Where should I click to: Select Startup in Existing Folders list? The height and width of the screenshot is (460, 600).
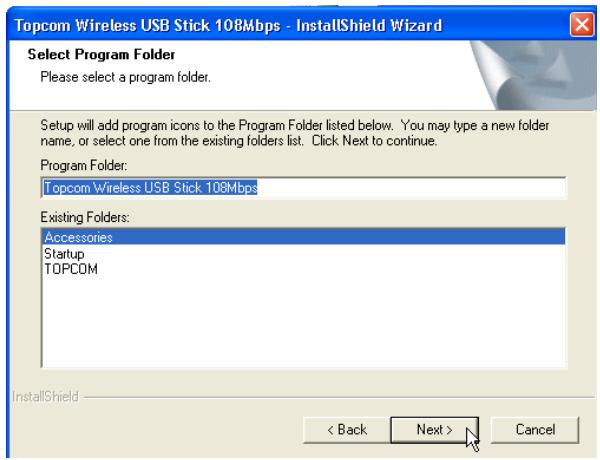64,254
